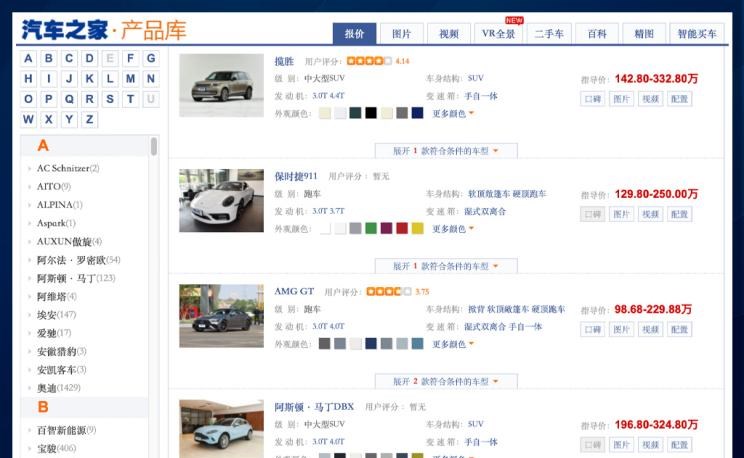Open the white 保时捷911 thumbnail

click(222, 201)
